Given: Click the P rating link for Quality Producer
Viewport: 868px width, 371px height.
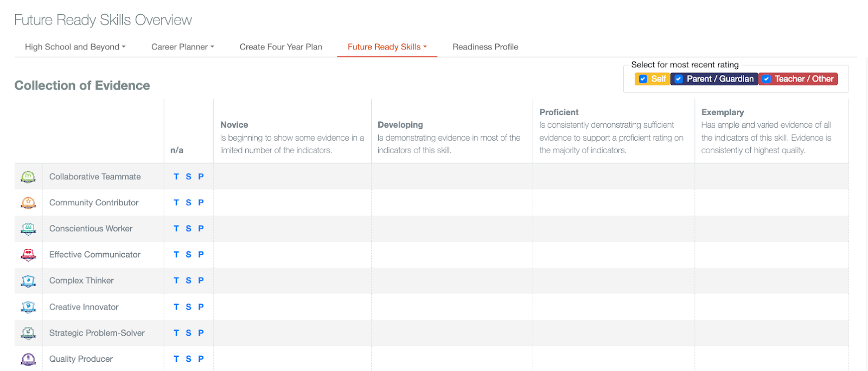Looking at the screenshot, I should coord(201,359).
